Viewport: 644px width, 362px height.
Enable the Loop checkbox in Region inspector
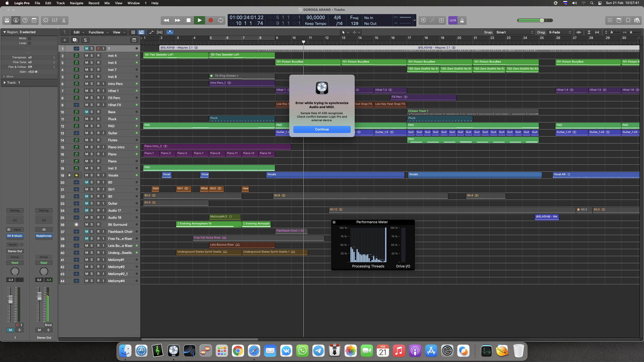click(29, 43)
